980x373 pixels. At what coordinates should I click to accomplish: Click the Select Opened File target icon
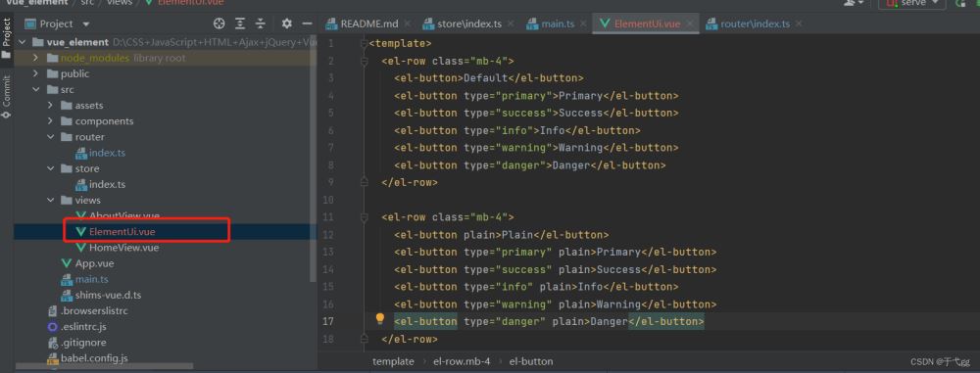click(x=219, y=23)
